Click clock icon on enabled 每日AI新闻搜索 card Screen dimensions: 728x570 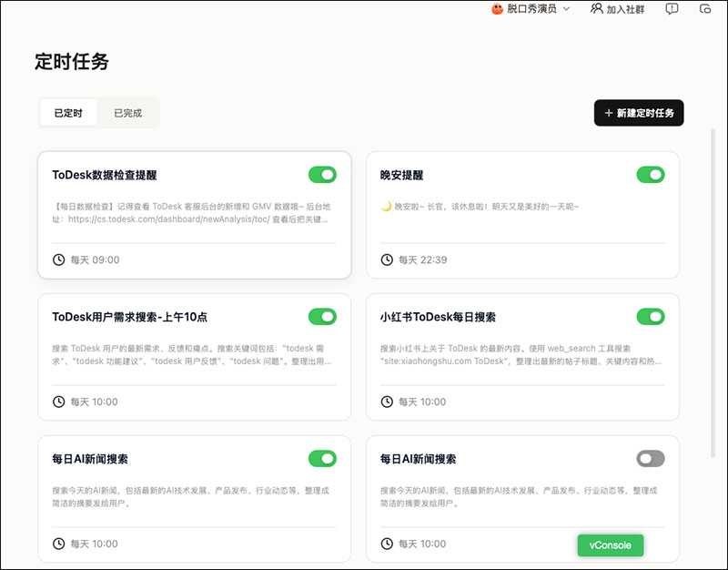point(58,544)
